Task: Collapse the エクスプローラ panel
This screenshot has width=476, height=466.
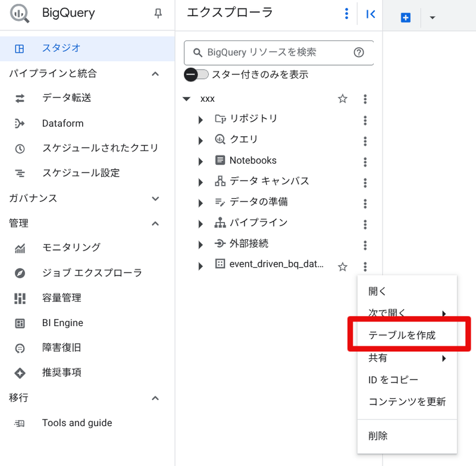Action: click(x=371, y=14)
